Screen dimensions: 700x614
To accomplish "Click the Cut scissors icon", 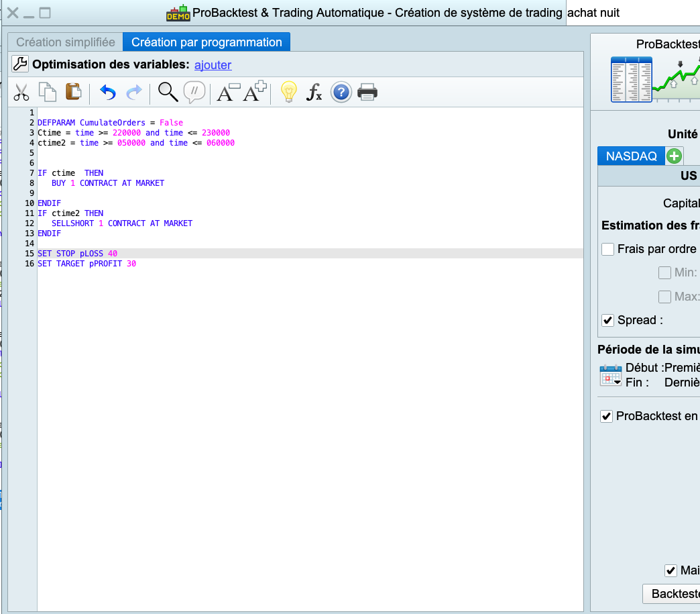I will click(x=21, y=93).
